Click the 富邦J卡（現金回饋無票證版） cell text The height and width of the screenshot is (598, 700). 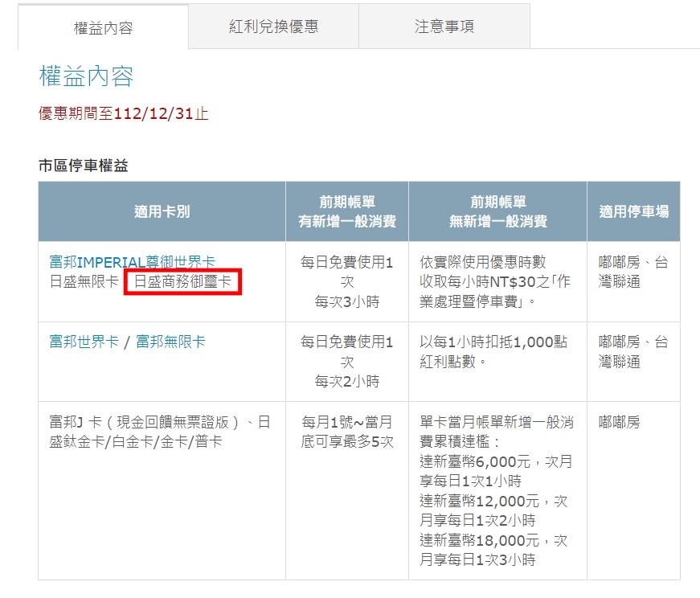[x=144, y=422]
